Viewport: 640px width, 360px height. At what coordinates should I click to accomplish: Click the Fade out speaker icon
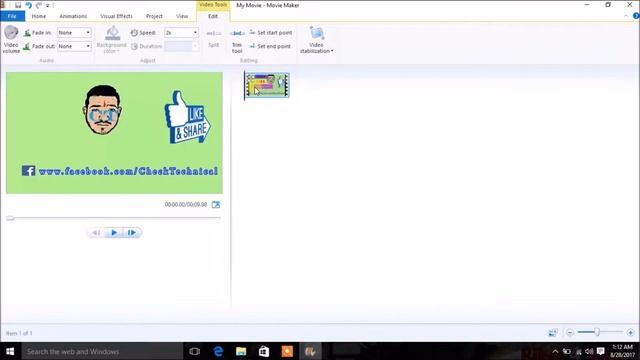pyautogui.click(x=27, y=47)
